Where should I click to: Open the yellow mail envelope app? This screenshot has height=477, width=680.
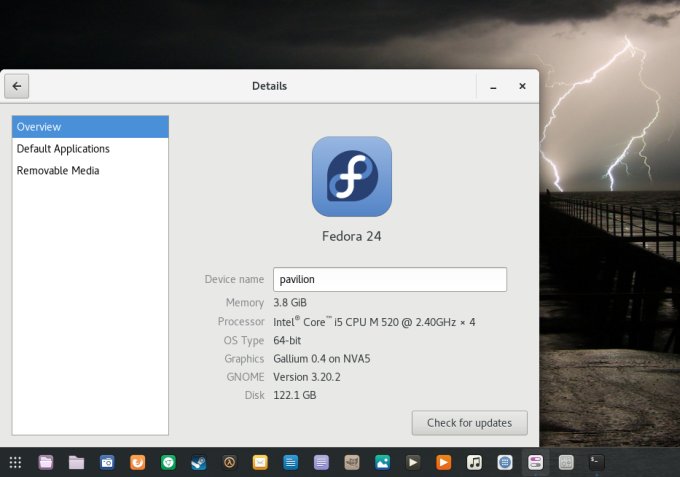click(x=260, y=462)
